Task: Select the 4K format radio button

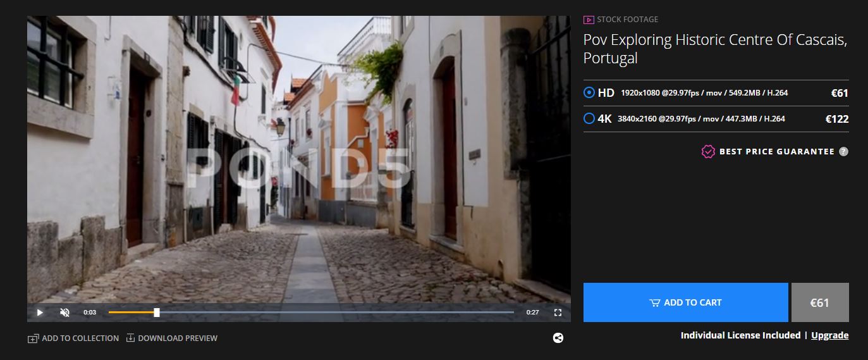Action: pyautogui.click(x=589, y=118)
